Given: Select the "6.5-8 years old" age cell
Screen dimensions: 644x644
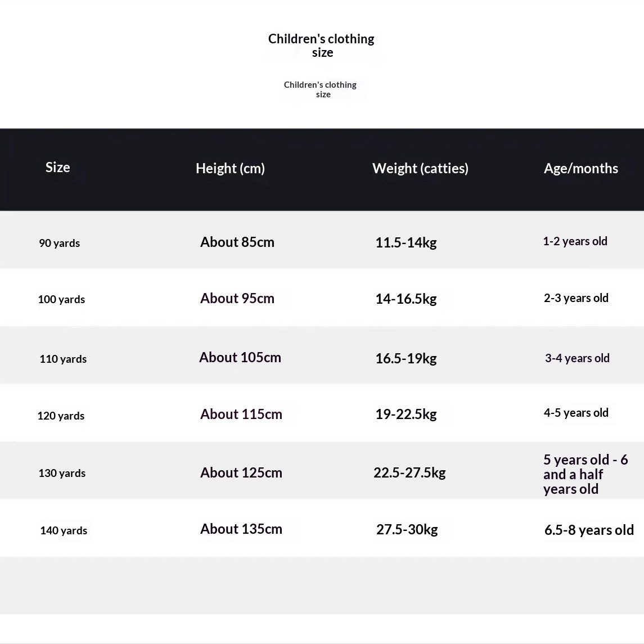Looking at the screenshot, I should coord(589,530).
